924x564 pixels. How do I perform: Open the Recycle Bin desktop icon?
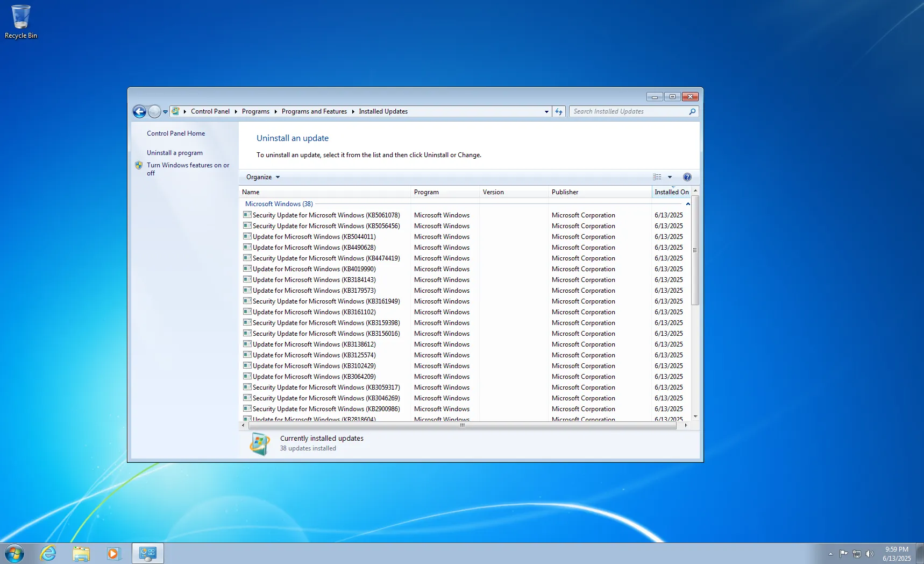(21, 22)
